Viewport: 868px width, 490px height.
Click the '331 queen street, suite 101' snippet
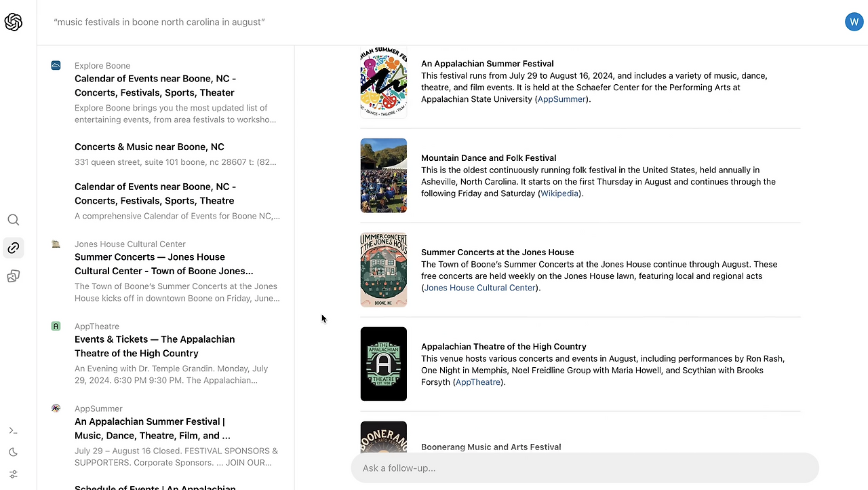[176, 162]
